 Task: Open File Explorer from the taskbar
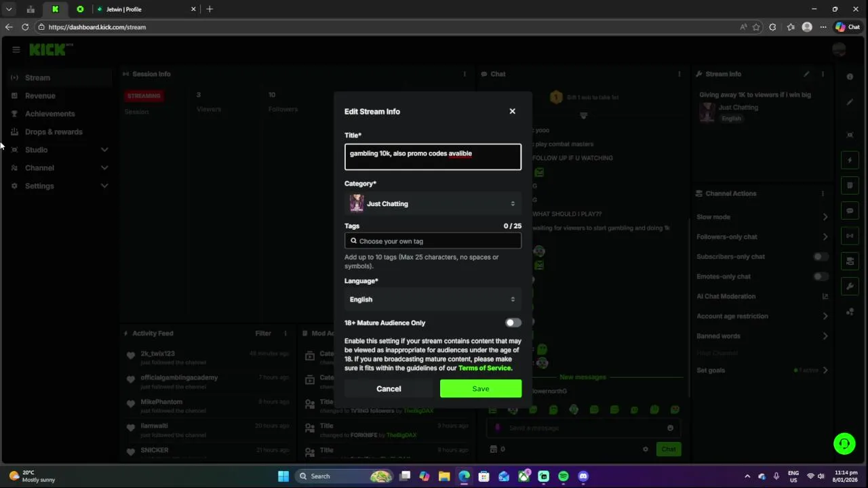pos(444,476)
